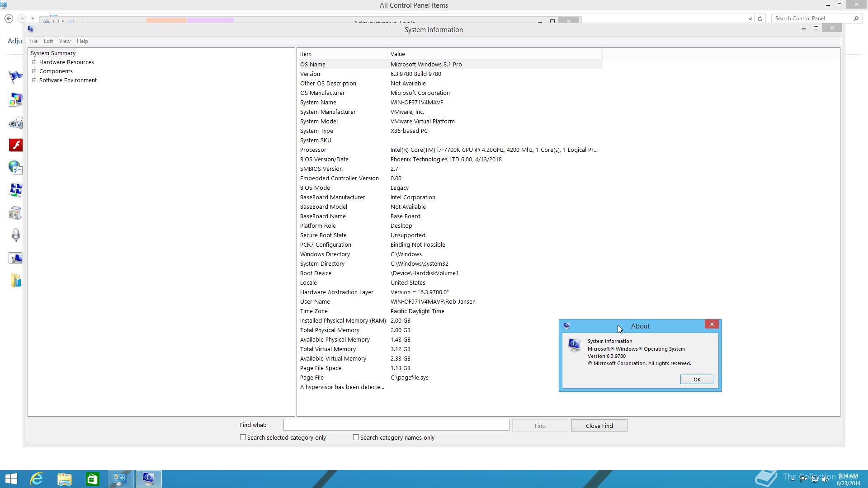Open Speech Recognition microphone icon
The height and width of the screenshot is (488, 868).
pos(15,235)
